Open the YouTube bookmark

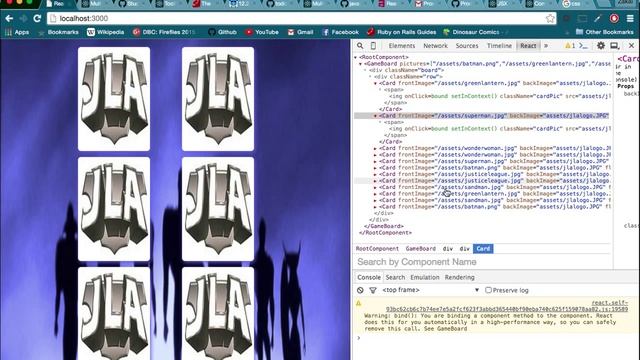point(262,32)
